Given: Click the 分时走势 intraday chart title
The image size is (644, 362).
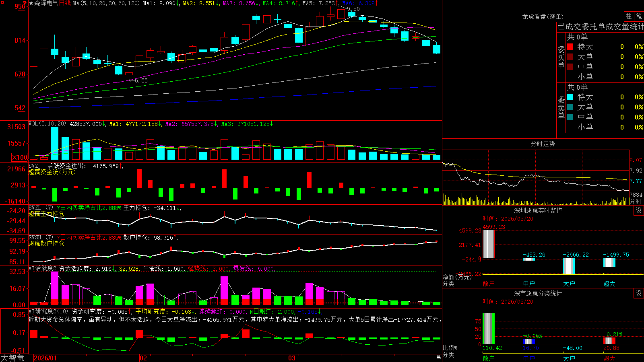Looking at the screenshot, I should coord(543,144).
